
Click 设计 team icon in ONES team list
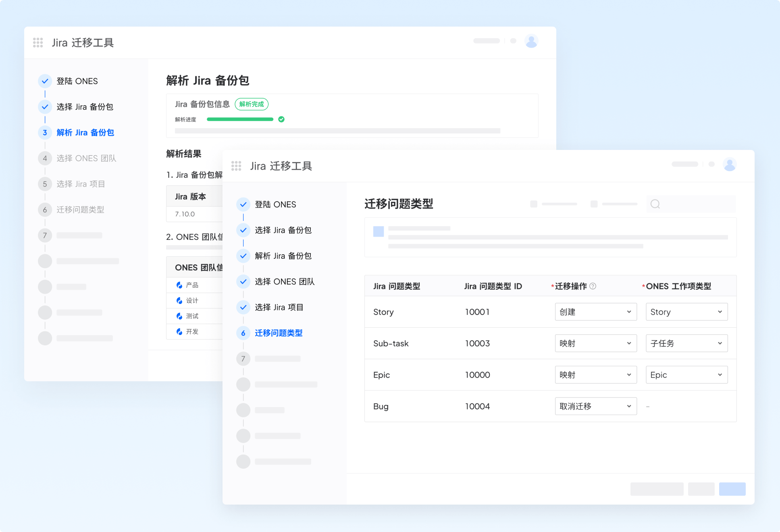tap(179, 301)
